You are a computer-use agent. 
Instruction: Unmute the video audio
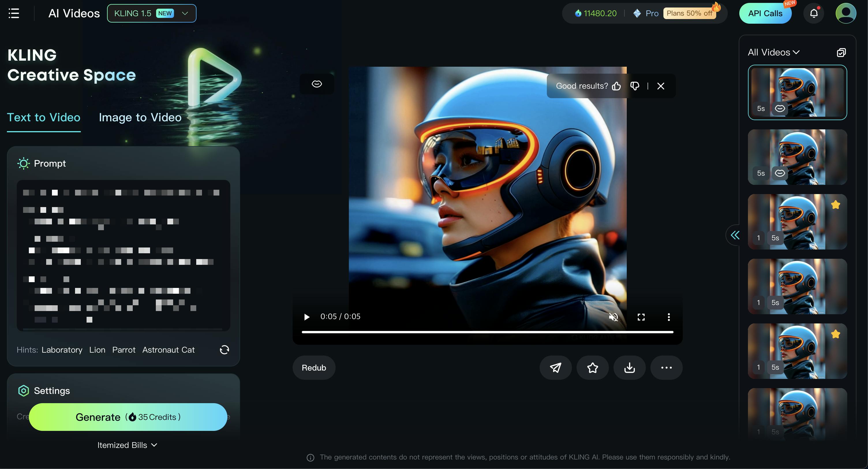pos(613,317)
